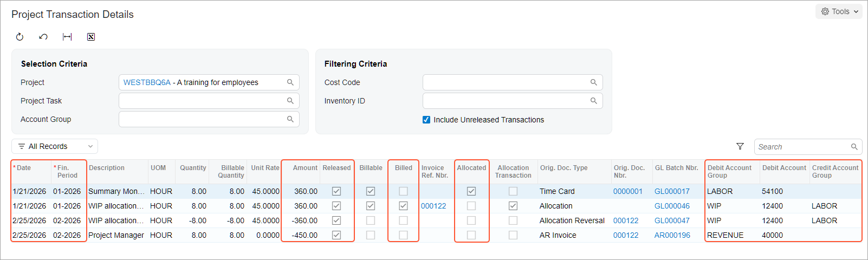The width and height of the screenshot is (868, 260).
Task: Toggle Released checkbox in Summary Mon row
Action: pyautogui.click(x=336, y=191)
